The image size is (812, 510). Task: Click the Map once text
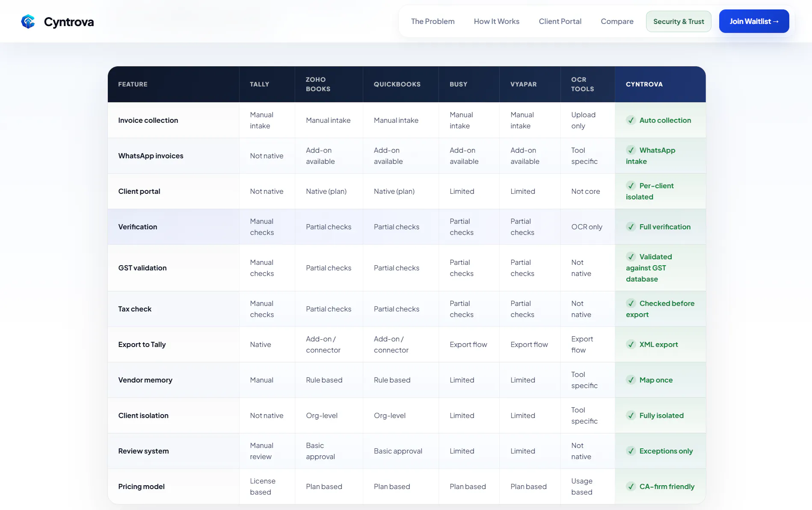(656, 380)
